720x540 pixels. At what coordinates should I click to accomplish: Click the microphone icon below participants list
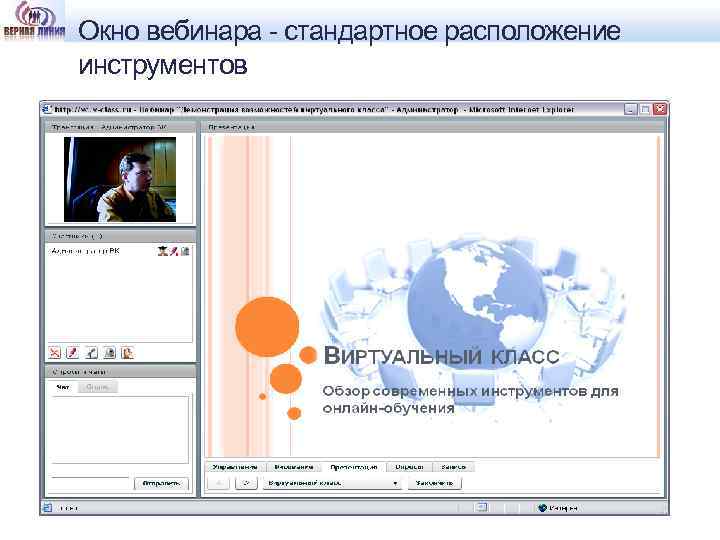(91, 353)
